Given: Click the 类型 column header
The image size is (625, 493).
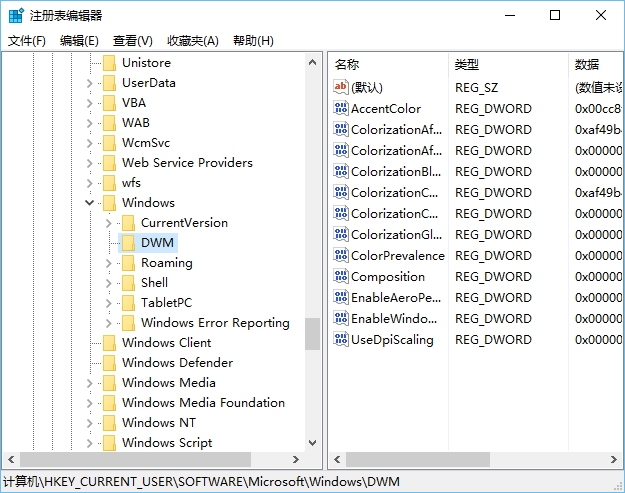Looking at the screenshot, I should [x=508, y=65].
